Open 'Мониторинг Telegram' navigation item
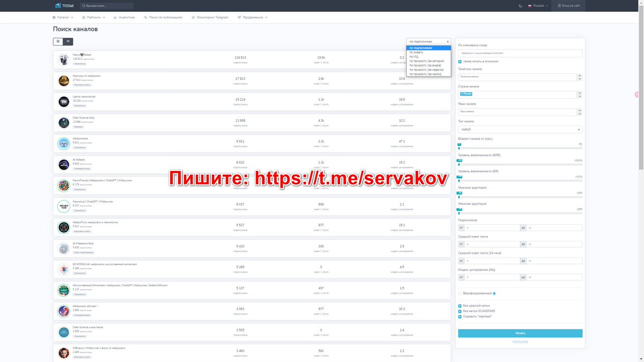644x362 pixels. click(210, 17)
